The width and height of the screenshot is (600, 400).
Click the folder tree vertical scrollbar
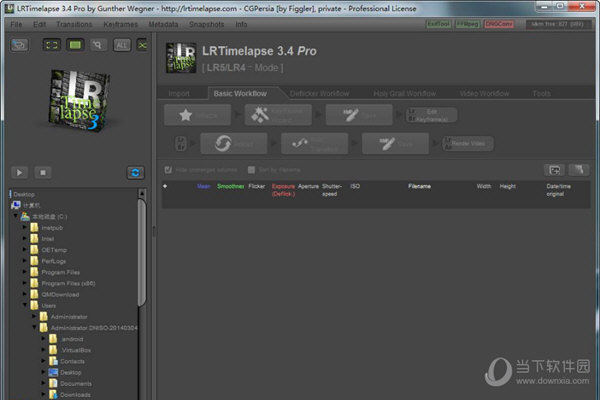point(142,253)
